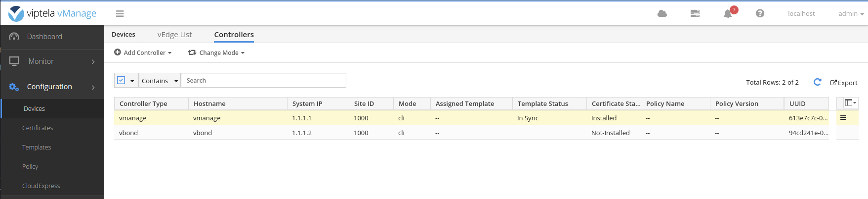This screenshot has height=199, width=868.
Task: Open Certificates in the sidebar
Action: click(38, 128)
